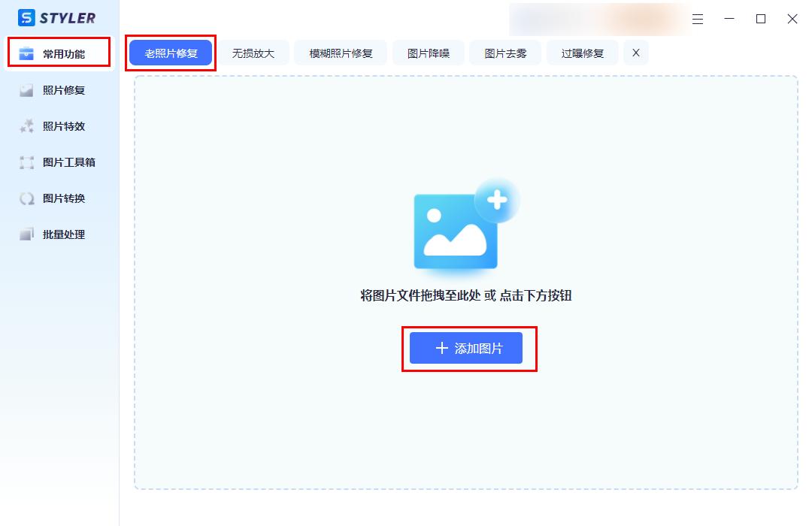Open the 照片修复 sidebar section
This screenshot has height=526, width=812.
pyautogui.click(x=59, y=90)
